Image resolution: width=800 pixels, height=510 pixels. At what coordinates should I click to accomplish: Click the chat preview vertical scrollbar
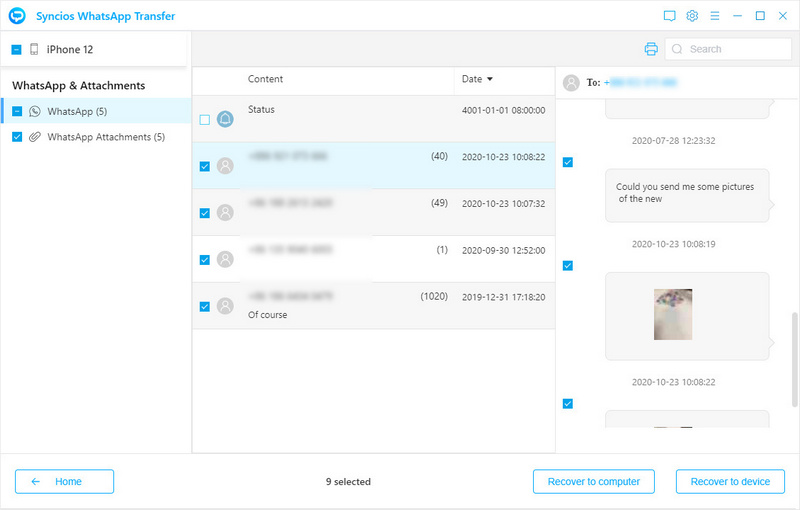coord(794,360)
